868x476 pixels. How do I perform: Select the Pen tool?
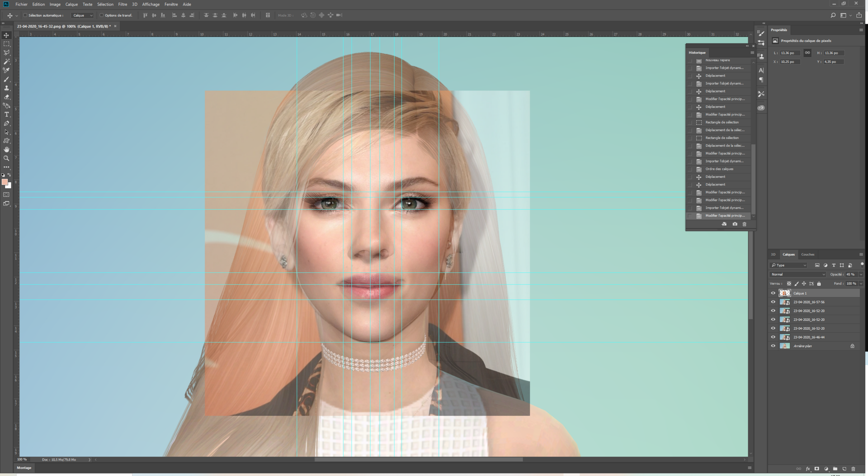click(6, 123)
